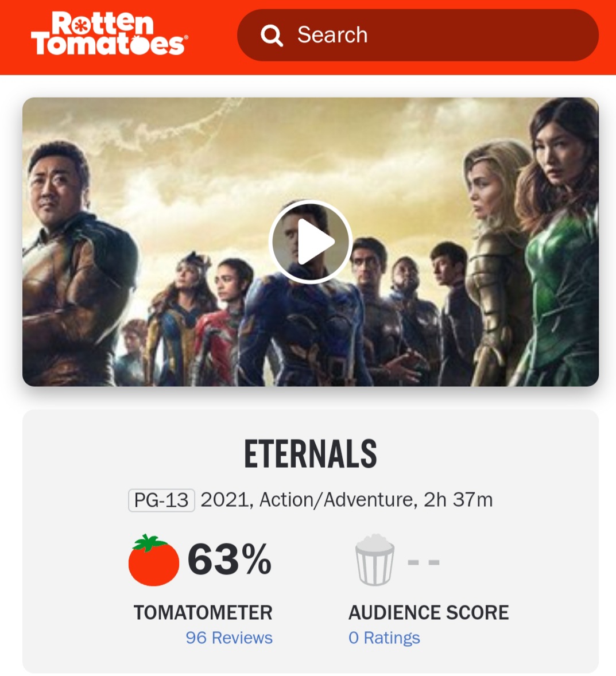The width and height of the screenshot is (616, 676).
Task: Click the red tomato Tomatometer icon
Action: 153,560
